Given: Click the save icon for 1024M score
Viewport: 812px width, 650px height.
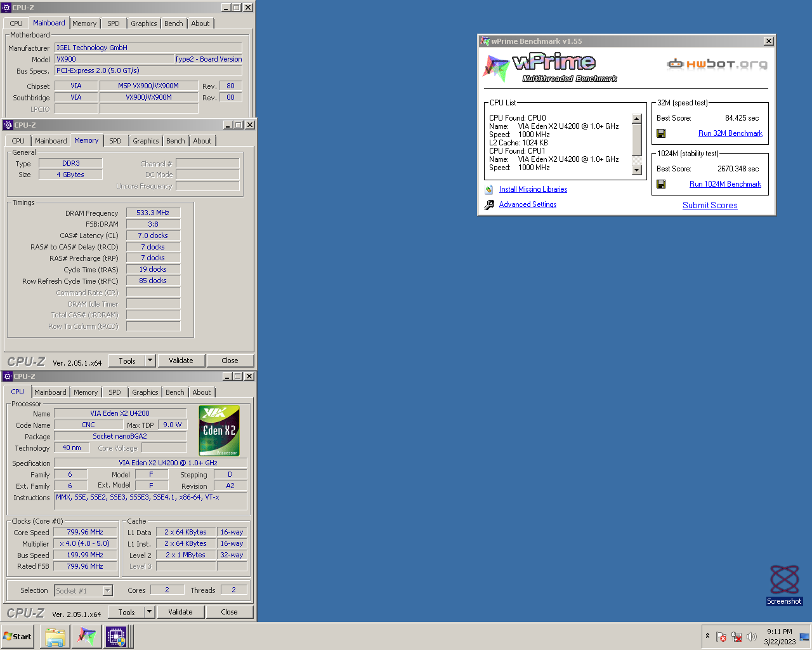Looking at the screenshot, I should [661, 184].
